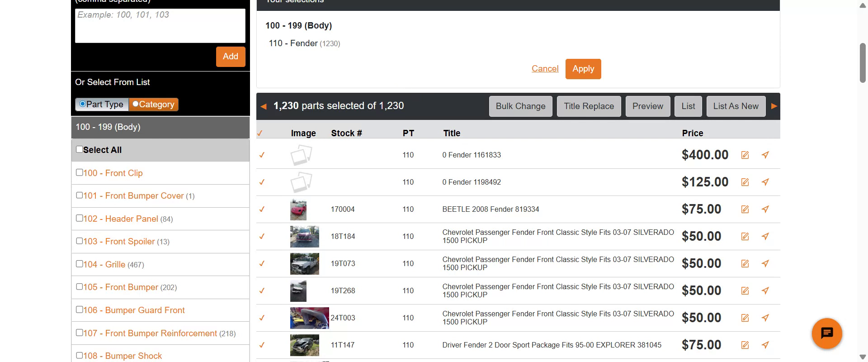
Task: Check 102 - Header Panel
Action: [x=80, y=218]
